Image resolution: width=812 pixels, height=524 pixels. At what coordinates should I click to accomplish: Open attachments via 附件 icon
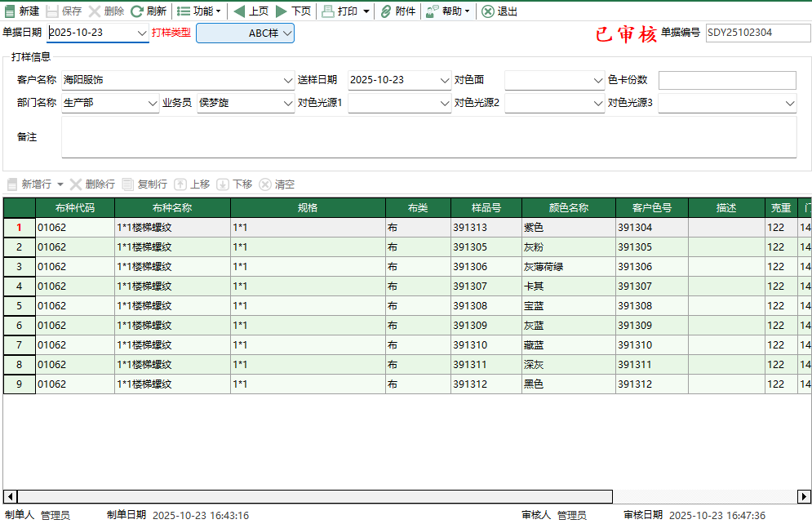[x=397, y=11]
